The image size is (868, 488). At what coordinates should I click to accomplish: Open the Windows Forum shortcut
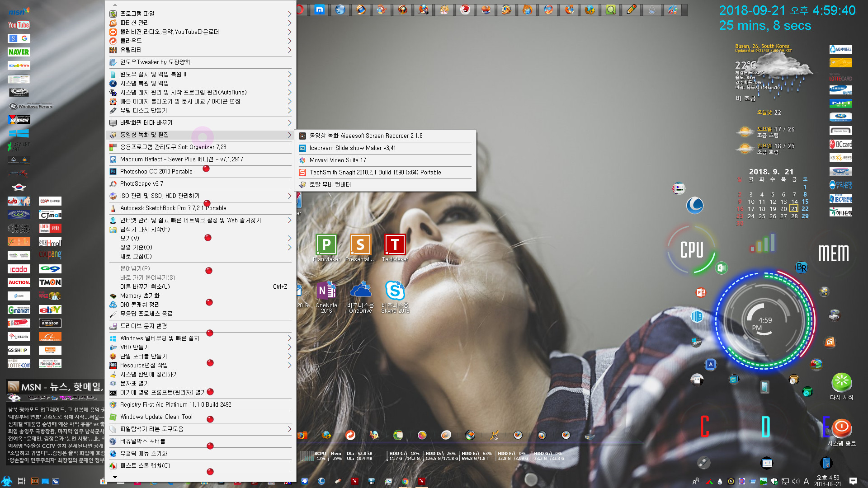pos(31,106)
